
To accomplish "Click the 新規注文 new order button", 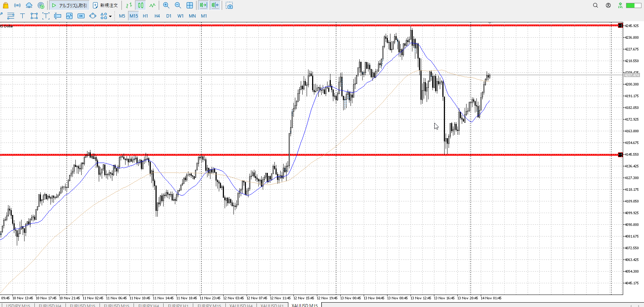I will pos(105,5).
